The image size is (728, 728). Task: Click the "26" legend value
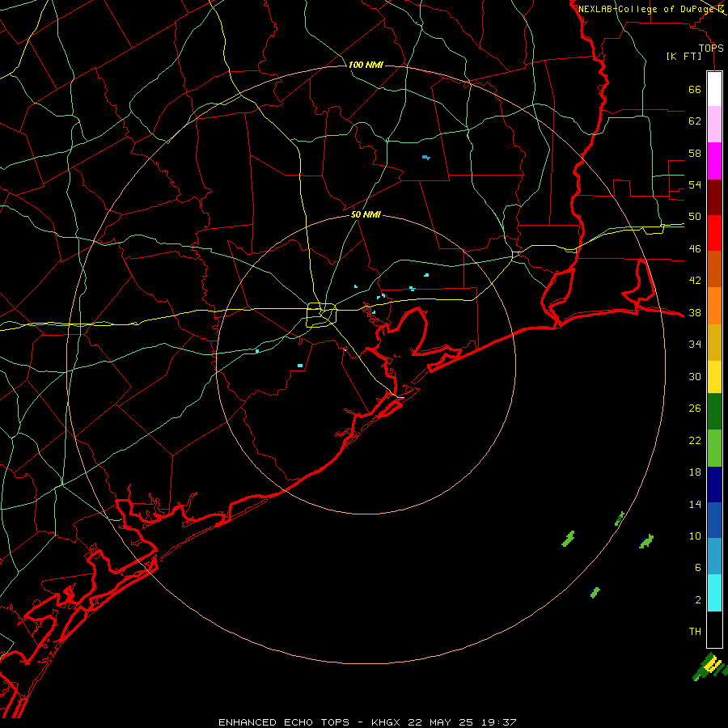point(695,408)
